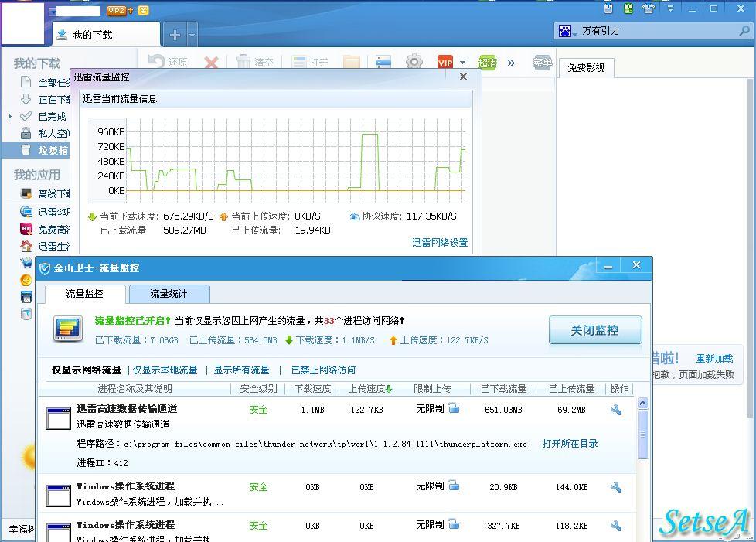This screenshot has width=756, height=542.
Task: Click the 打开所在目录 link
Action: [x=570, y=444]
